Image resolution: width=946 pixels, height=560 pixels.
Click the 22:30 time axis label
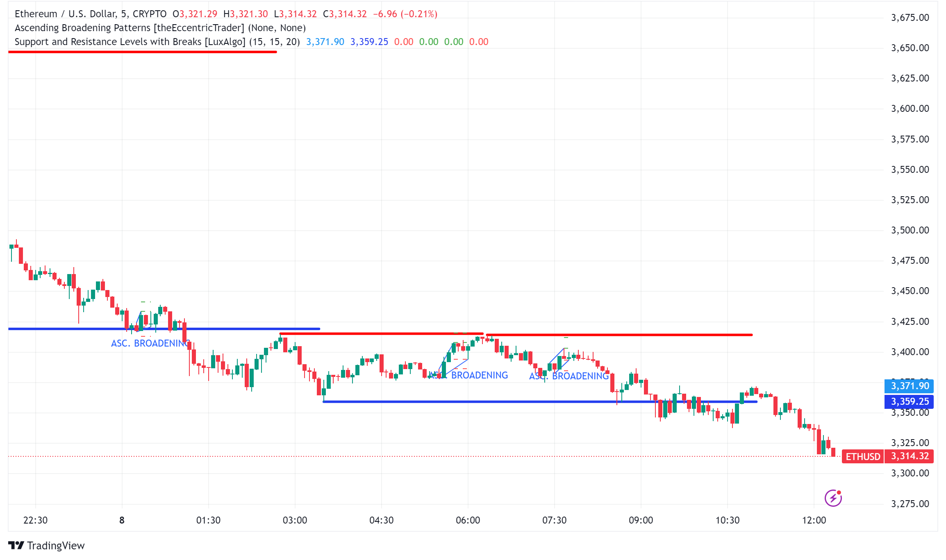click(x=35, y=520)
